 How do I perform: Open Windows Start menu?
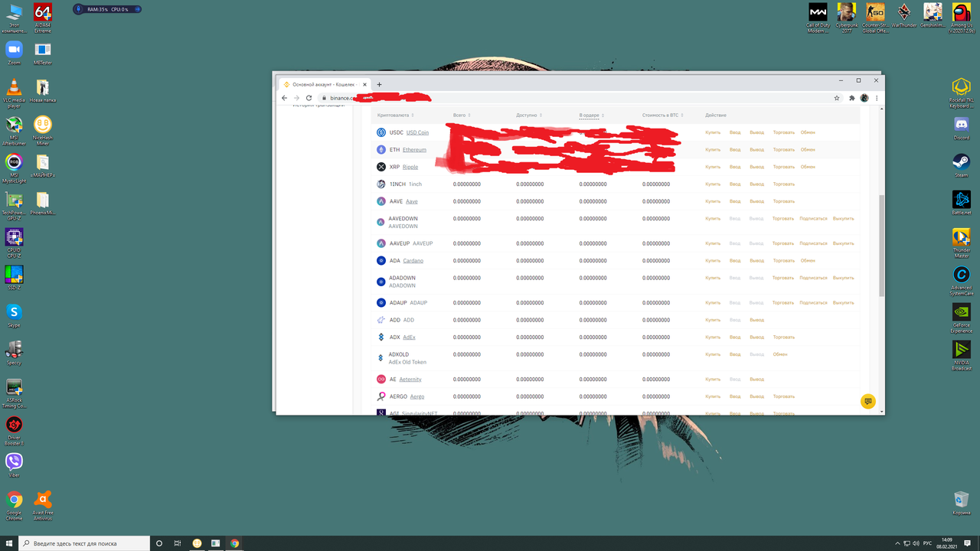(8, 543)
